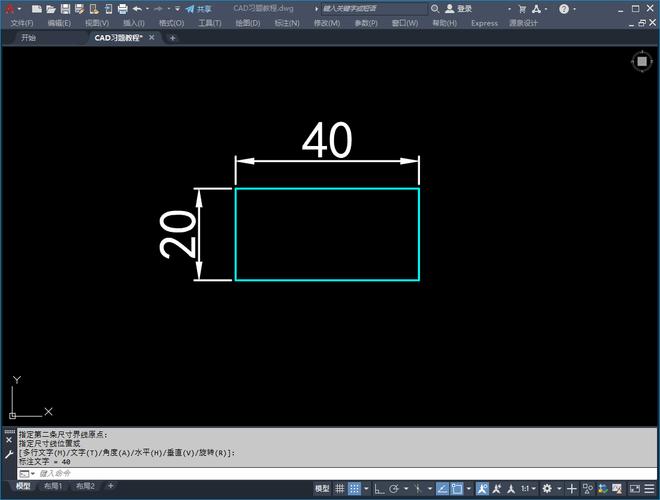Screen dimensions: 660x500
Task: Toggle the drawing grid display
Action: (340, 489)
